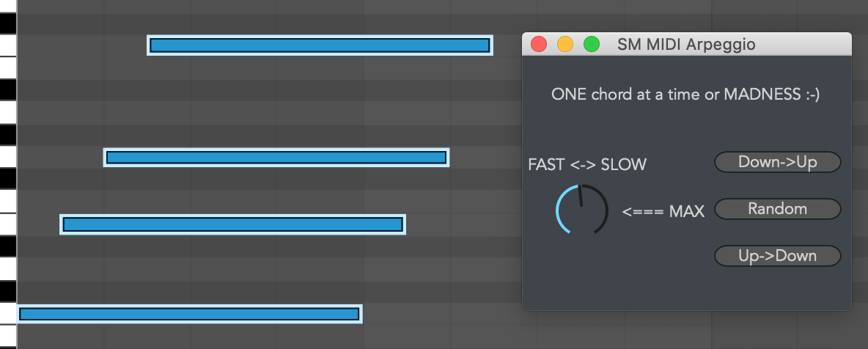
Task: Select the topmost MIDI note
Action: [x=320, y=45]
